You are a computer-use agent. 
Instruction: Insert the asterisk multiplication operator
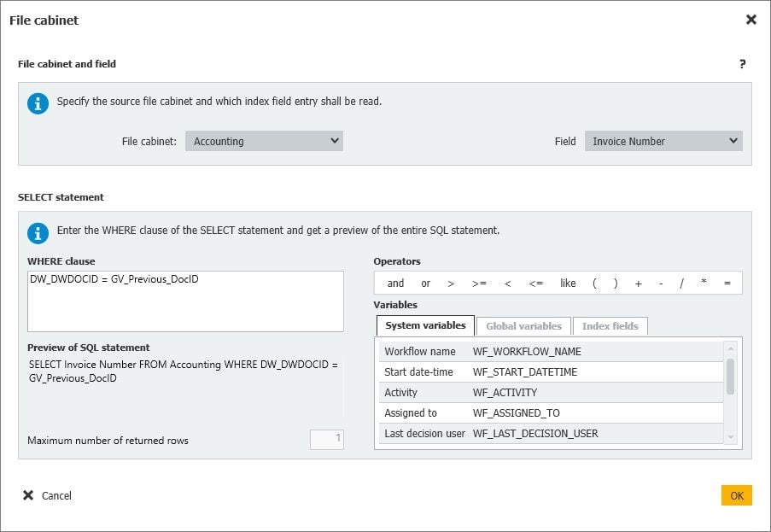tap(704, 284)
